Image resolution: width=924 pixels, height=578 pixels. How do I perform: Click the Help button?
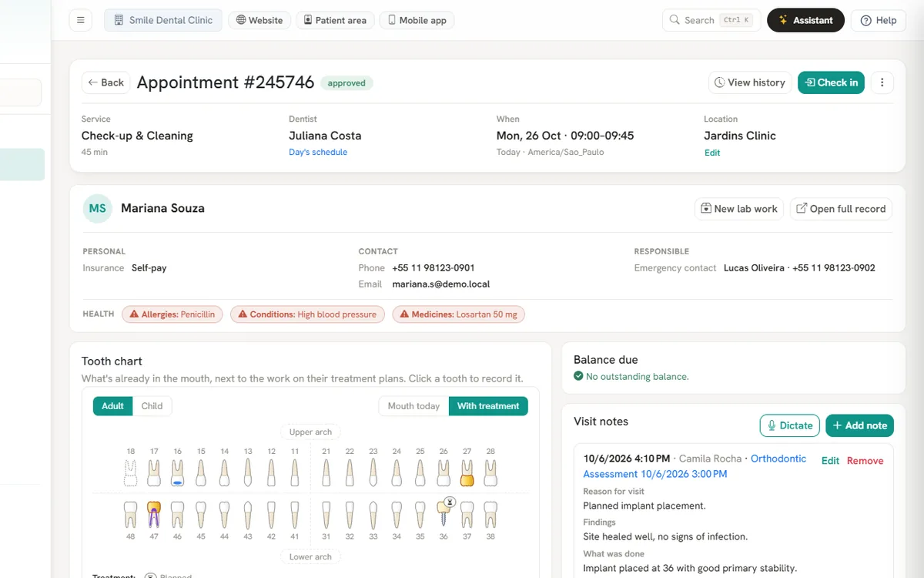point(879,20)
